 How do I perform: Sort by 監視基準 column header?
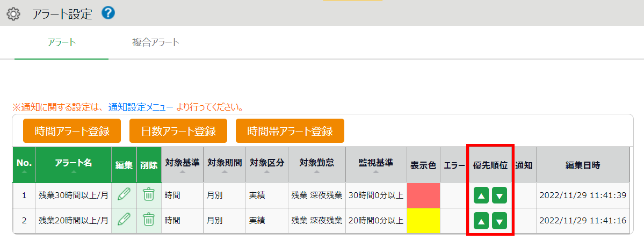coord(376,165)
